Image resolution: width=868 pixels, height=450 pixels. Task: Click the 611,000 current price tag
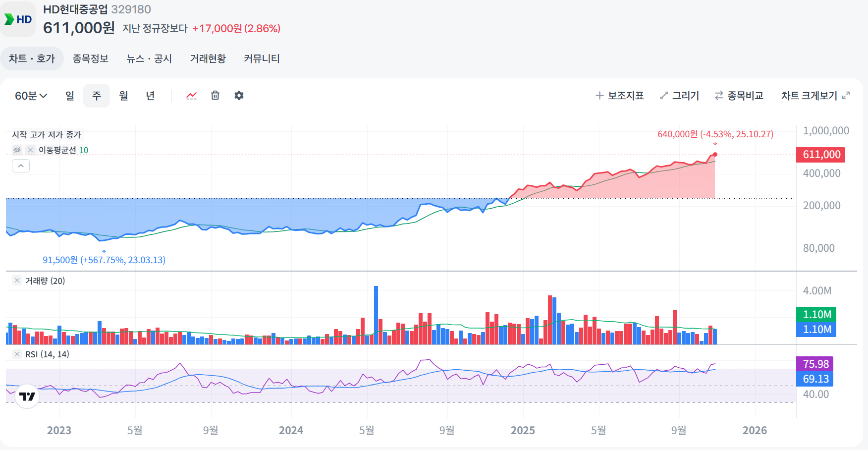821,155
